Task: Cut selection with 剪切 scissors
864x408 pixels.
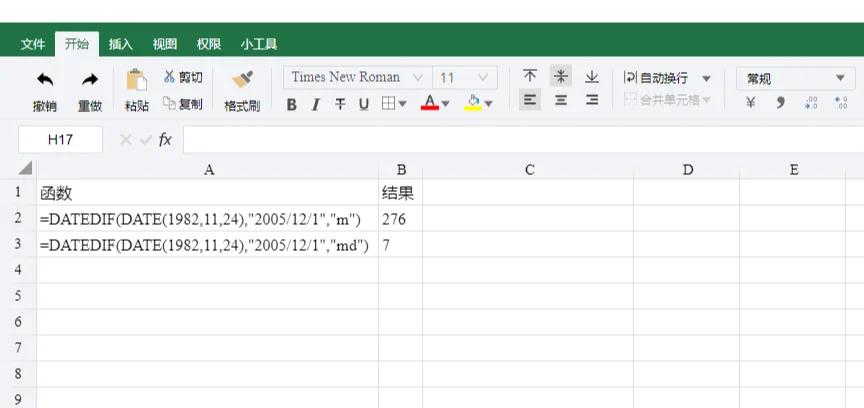Action: pyautogui.click(x=183, y=77)
